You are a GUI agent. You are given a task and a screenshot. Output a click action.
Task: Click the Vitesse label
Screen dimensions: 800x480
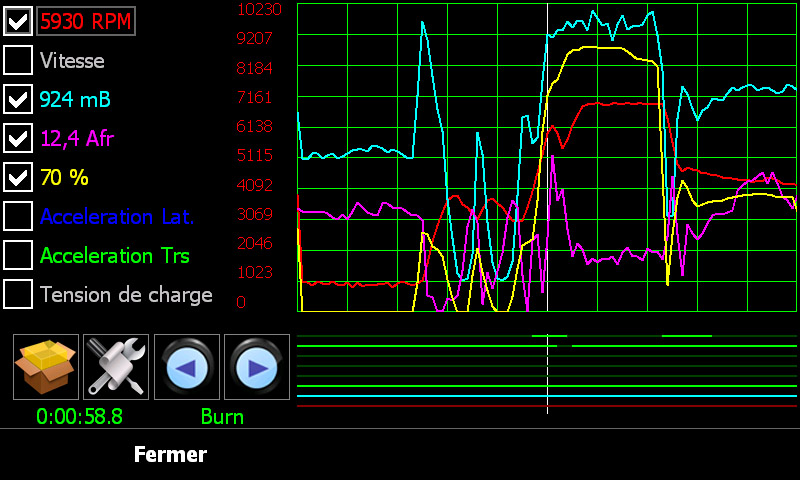pyautogui.click(x=72, y=61)
